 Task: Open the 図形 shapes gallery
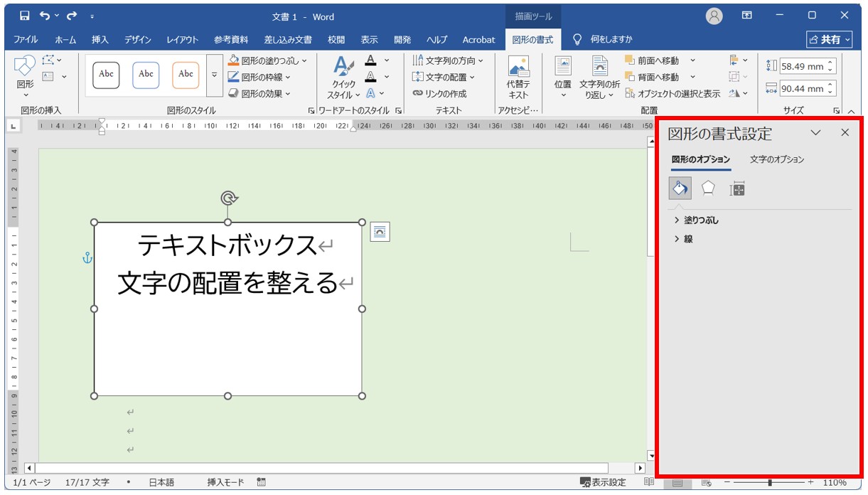tap(25, 77)
